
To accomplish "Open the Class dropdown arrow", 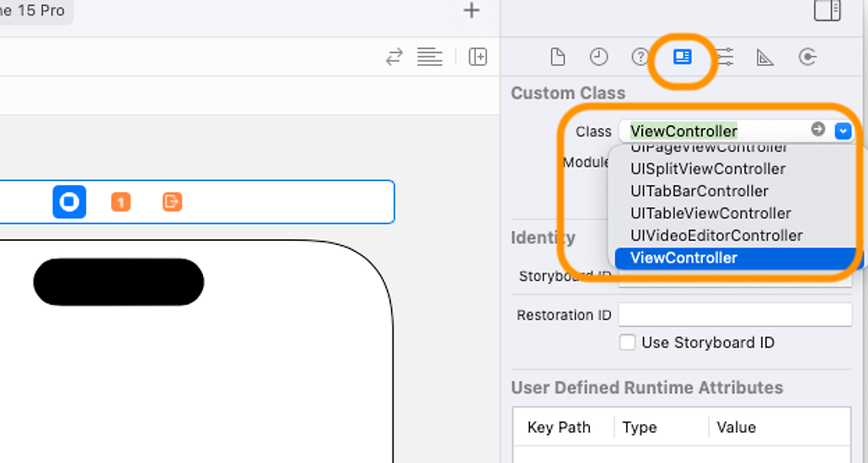I will click(x=843, y=131).
